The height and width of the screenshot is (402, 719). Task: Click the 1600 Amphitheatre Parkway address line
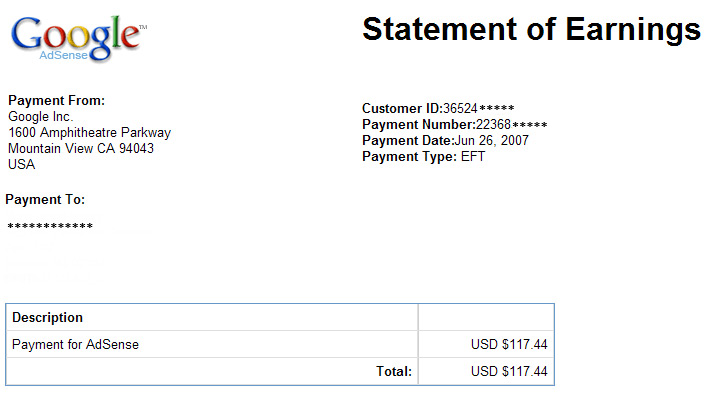coord(89,132)
